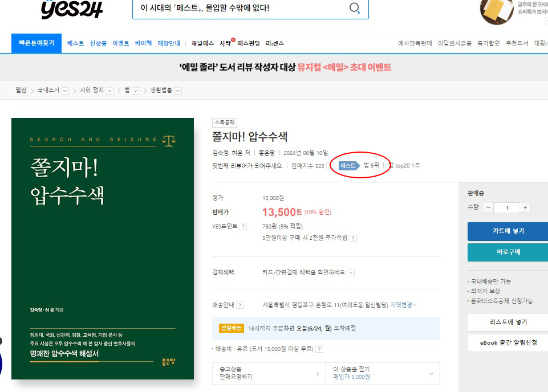Viewport: 548px width, 392px height.
Task: Click the 소득공제 tag
Action: pyautogui.click(x=224, y=122)
